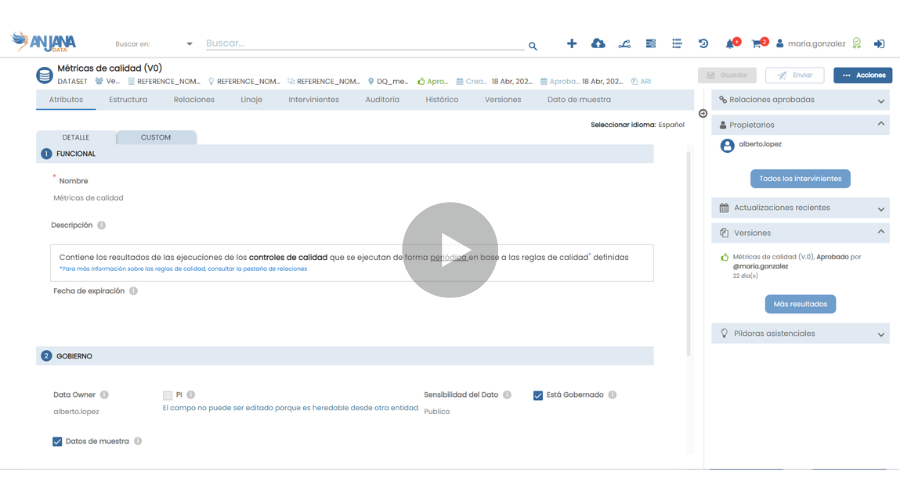Image resolution: width=900 pixels, height=500 pixels.
Task: Open the shopping cart
Action: [757, 44]
